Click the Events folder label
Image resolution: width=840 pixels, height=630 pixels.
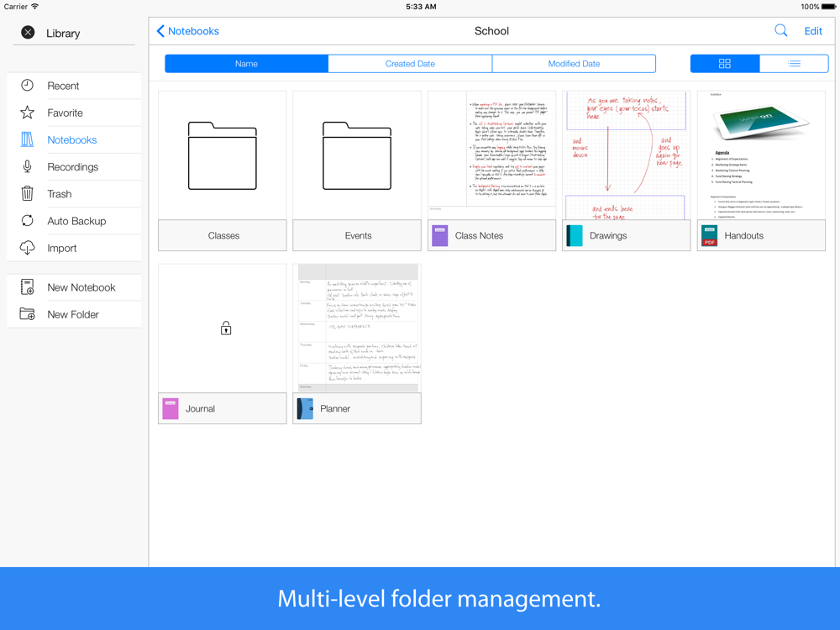coord(358,236)
